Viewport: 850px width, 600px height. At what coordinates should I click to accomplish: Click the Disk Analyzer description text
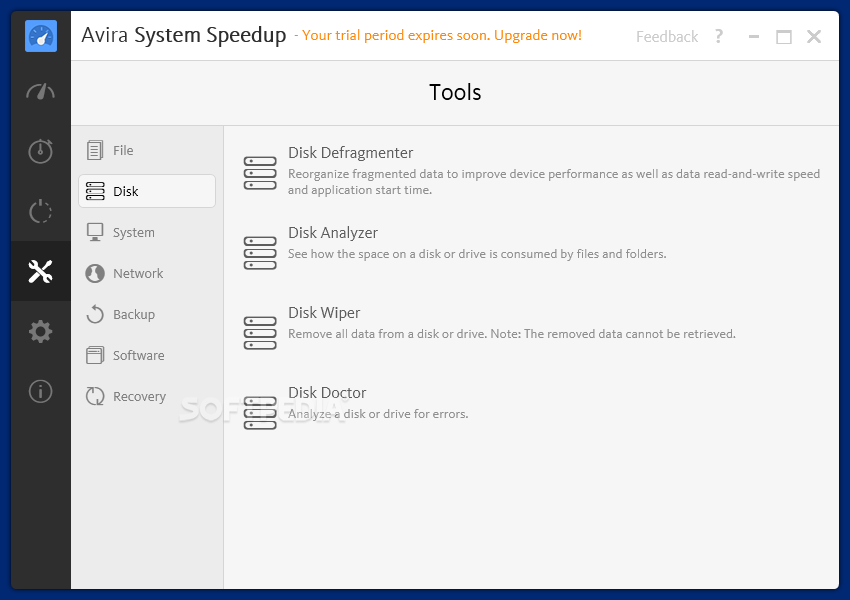477,254
